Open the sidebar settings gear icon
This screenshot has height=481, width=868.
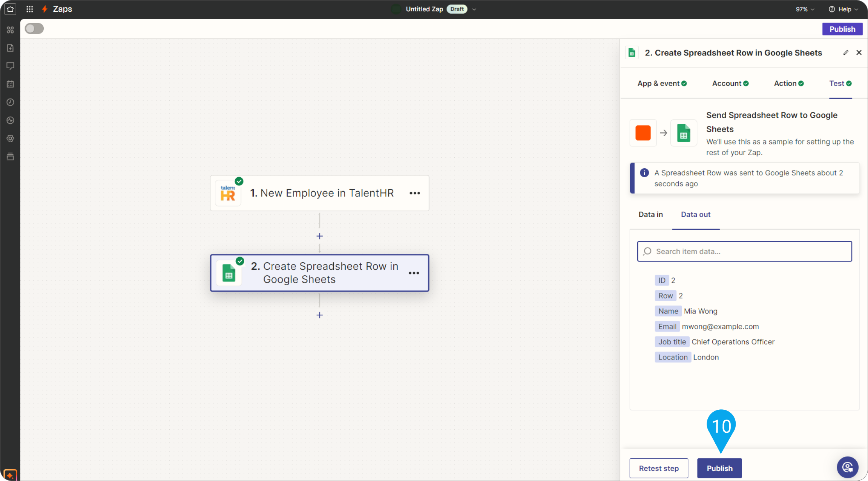pos(11,138)
